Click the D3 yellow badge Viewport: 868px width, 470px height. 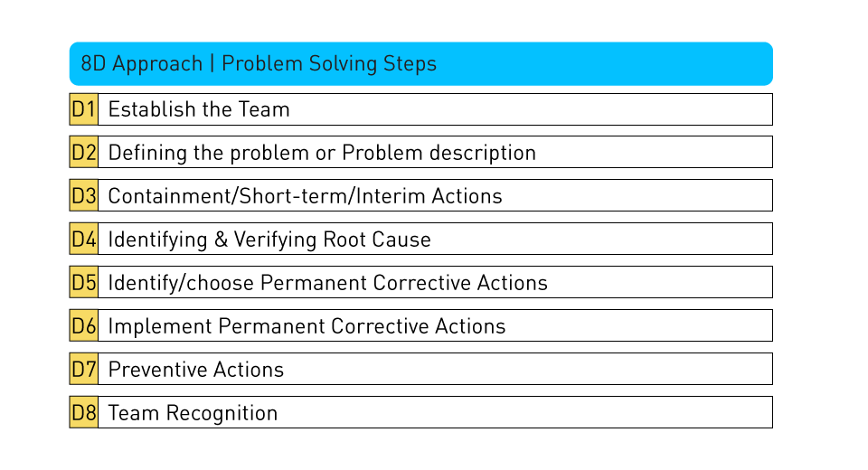[x=83, y=196]
